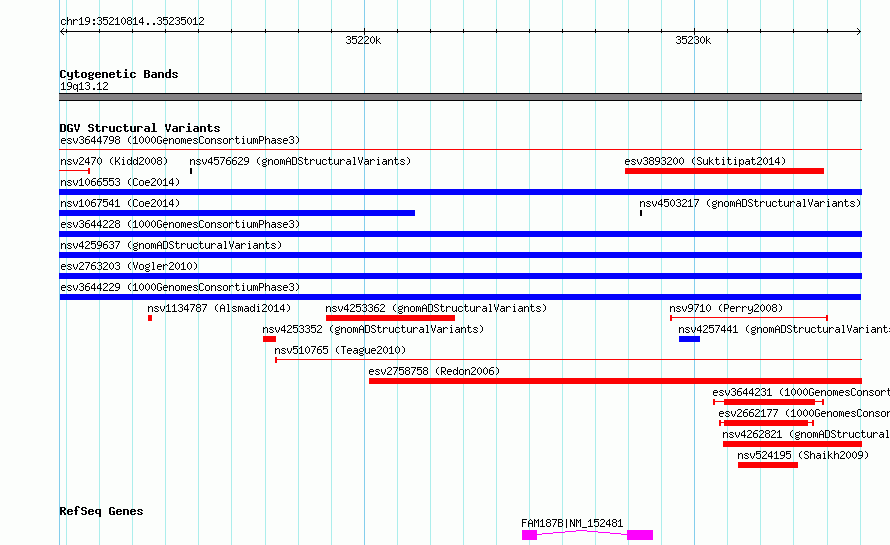Click the red esv2662177 variant bar
The image size is (890, 545).
pyautogui.click(x=766, y=423)
